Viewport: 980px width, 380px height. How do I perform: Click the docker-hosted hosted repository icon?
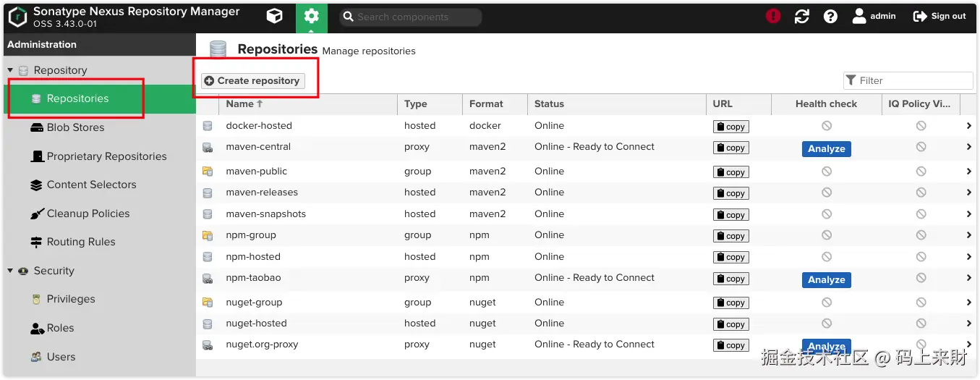(x=208, y=126)
